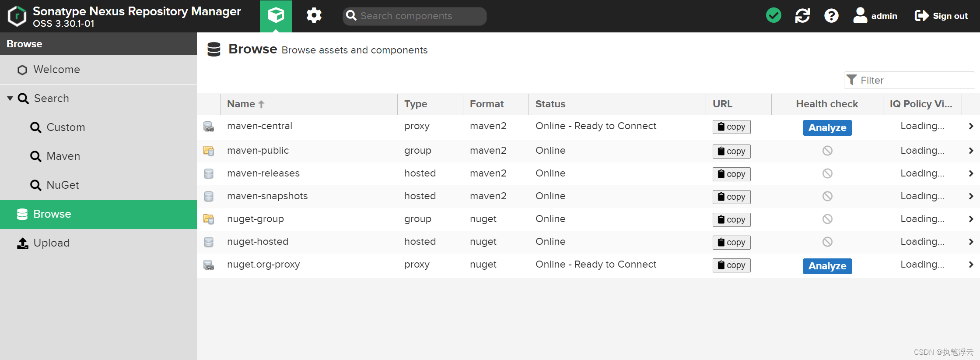980x360 pixels.
Task: Copy URL for maven-snapshots
Action: click(x=731, y=197)
